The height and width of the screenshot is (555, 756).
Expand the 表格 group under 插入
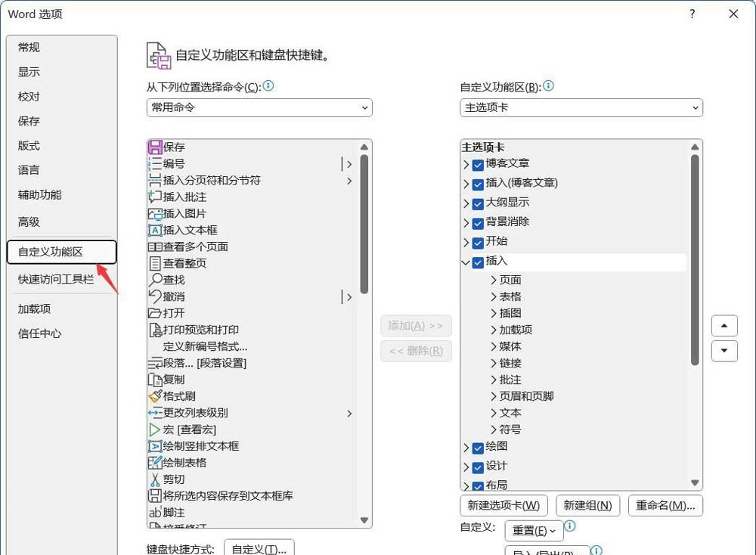(494, 296)
